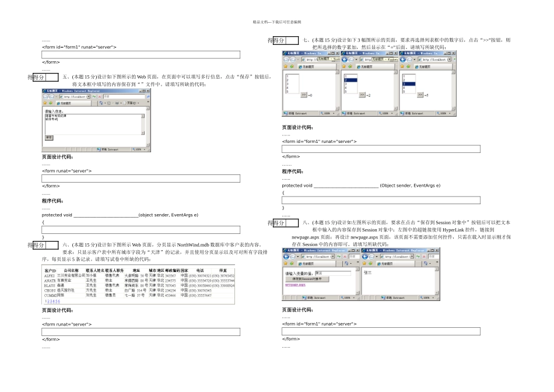Click the refresh icon in the right question eight browser
Screen dimensions: 554x392
tap(418, 257)
